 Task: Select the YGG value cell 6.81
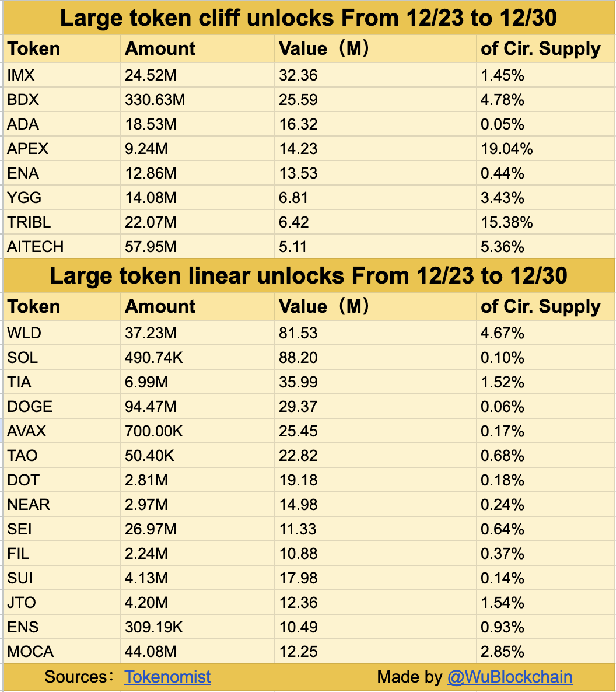pyautogui.click(x=294, y=198)
